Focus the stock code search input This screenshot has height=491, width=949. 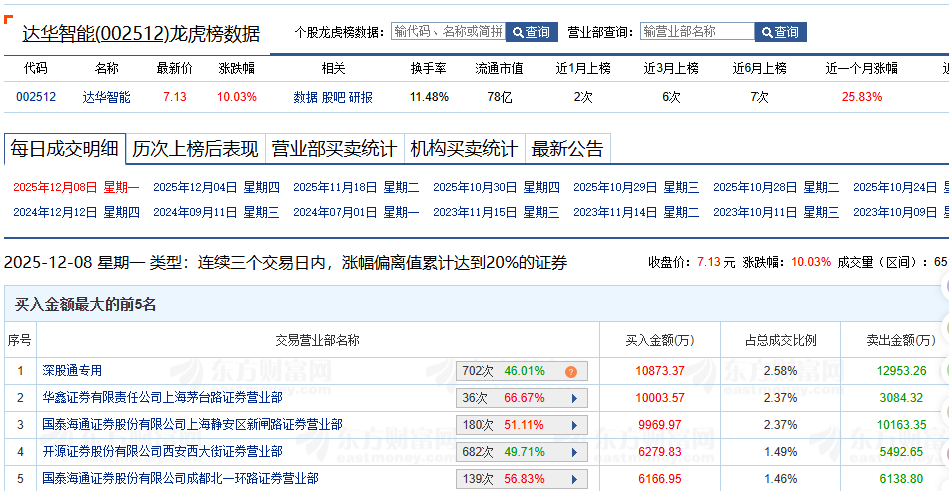point(448,31)
